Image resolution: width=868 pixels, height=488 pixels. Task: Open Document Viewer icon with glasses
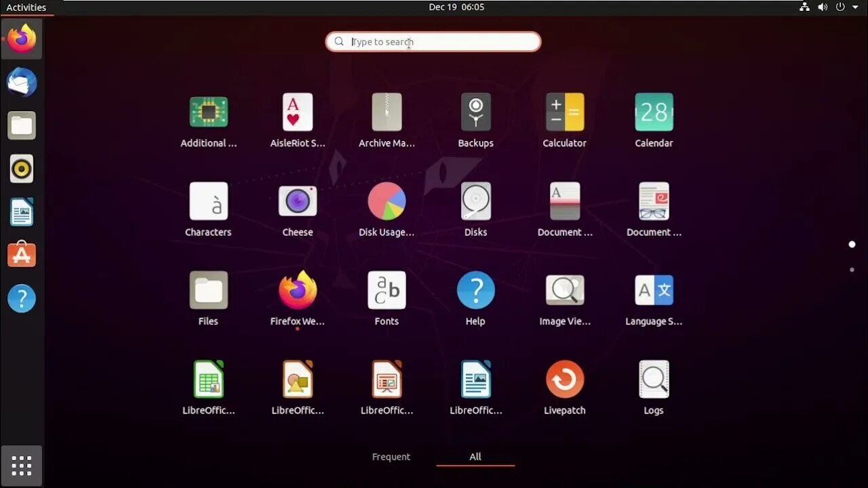(x=654, y=201)
